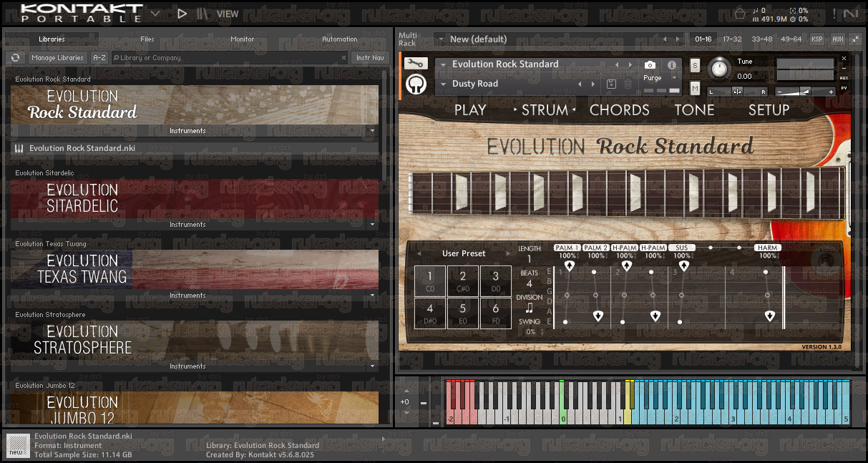Image resolution: width=868 pixels, height=463 pixels.
Task: Open the Evolution Rock Standard instrument dropdown
Action: pyautogui.click(x=443, y=64)
